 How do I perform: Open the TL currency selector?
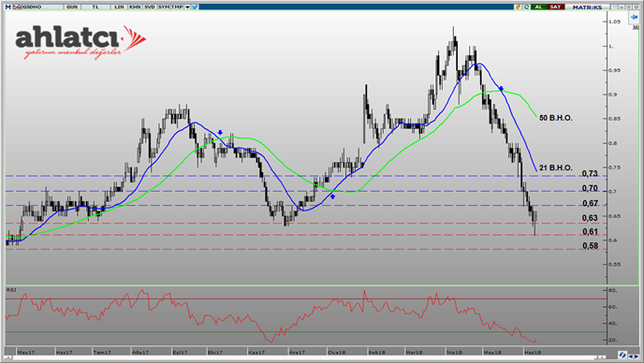tap(95, 7)
